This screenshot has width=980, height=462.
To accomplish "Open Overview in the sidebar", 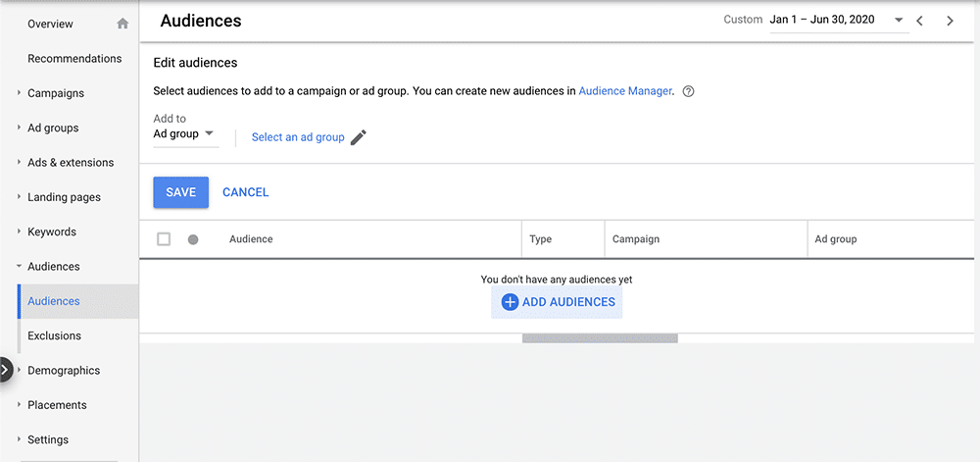I will pyautogui.click(x=51, y=24).
